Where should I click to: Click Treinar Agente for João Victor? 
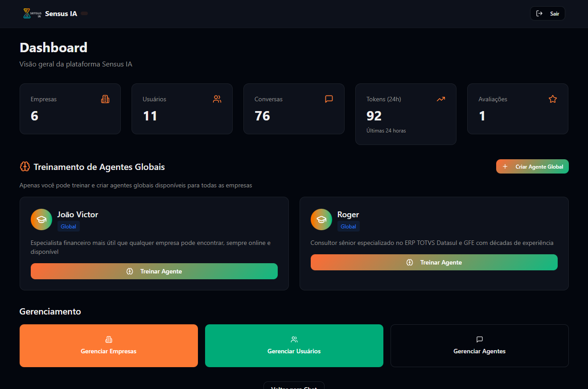[154, 271]
